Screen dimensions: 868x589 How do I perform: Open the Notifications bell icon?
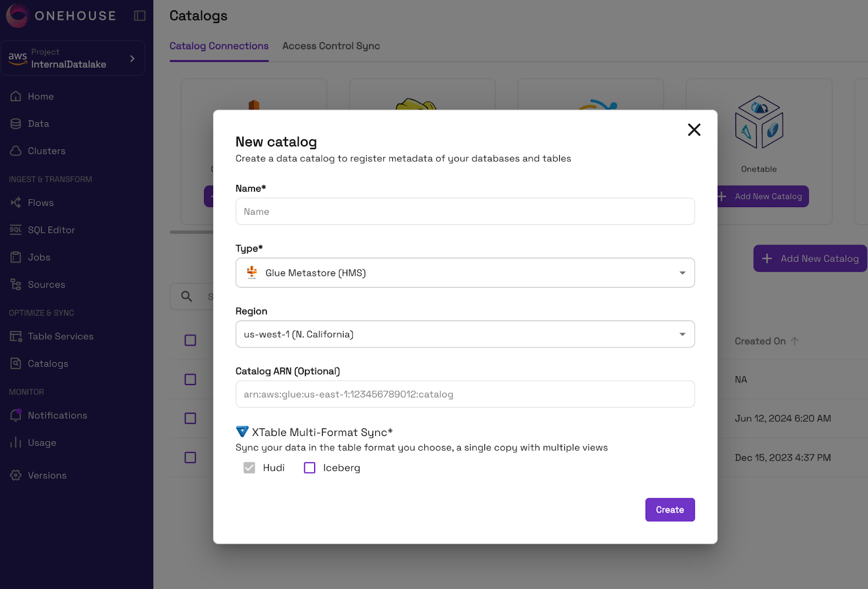point(16,415)
